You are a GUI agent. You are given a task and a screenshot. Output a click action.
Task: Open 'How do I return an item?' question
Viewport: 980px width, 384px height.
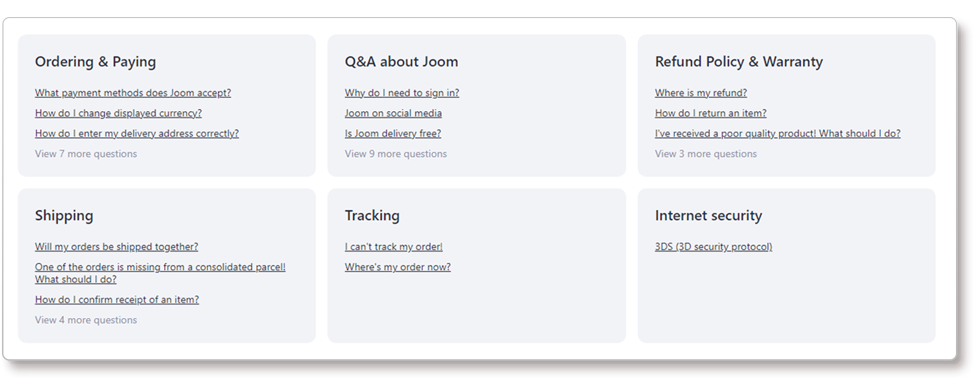(711, 113)
